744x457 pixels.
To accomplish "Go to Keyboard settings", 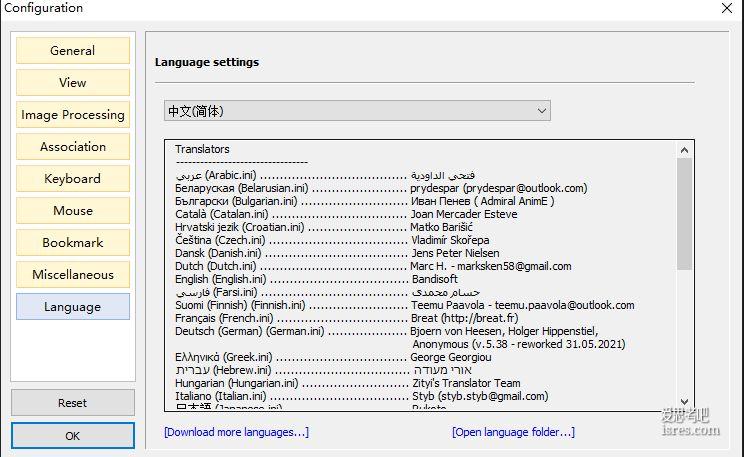I will tap(73, 178).
